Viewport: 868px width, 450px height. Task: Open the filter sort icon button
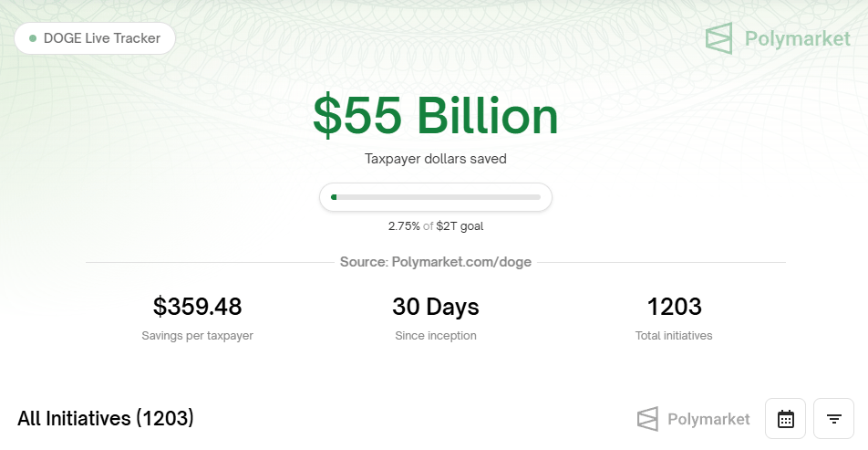(833, 419)
